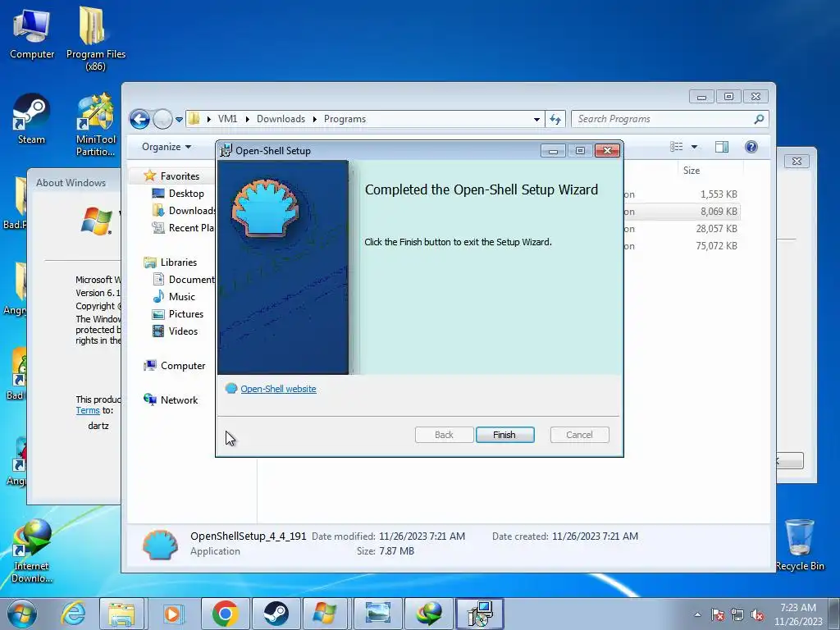Click the Cancel button in Setup wizard
This screenshot has width=840, height=630.
[579, 435]
